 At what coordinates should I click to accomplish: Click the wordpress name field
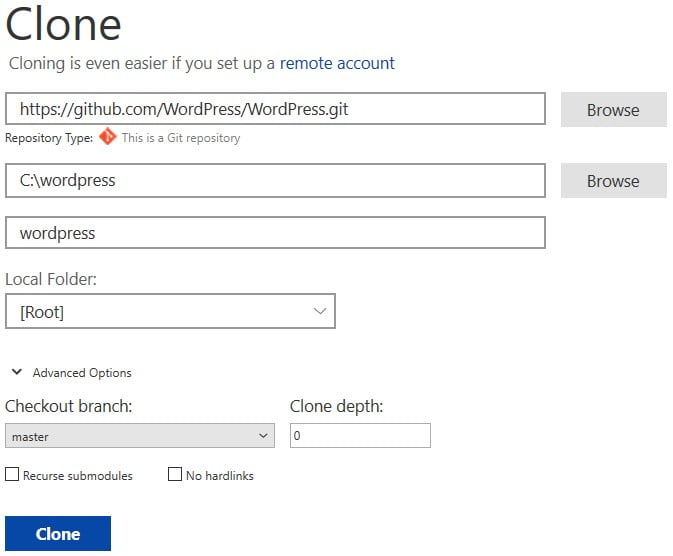coord(276,233)
